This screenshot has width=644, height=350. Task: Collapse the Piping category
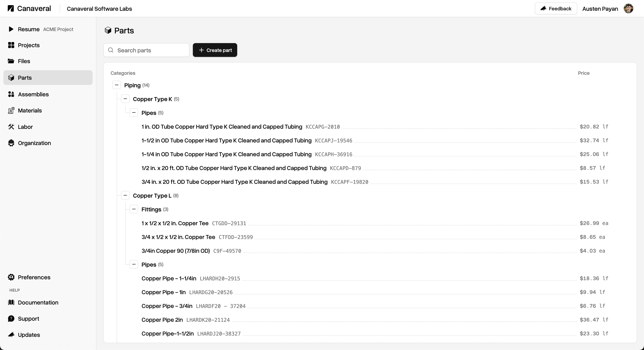coord(116,85)
